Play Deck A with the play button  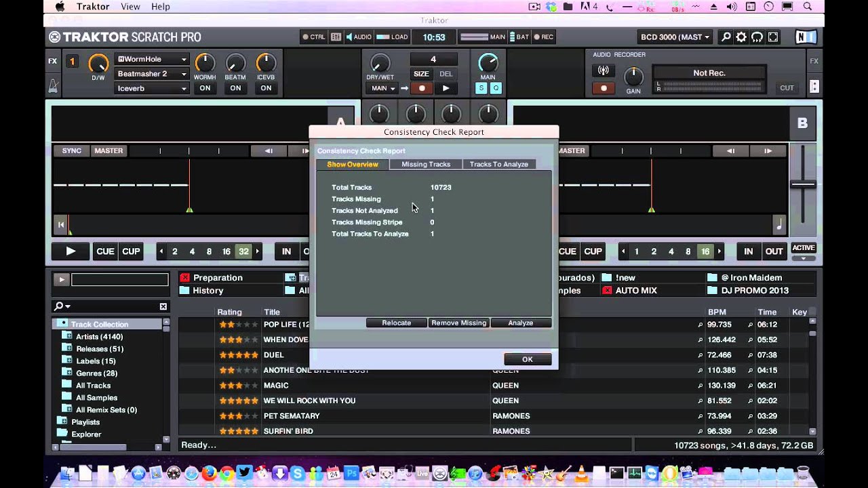tap(71, 251)
